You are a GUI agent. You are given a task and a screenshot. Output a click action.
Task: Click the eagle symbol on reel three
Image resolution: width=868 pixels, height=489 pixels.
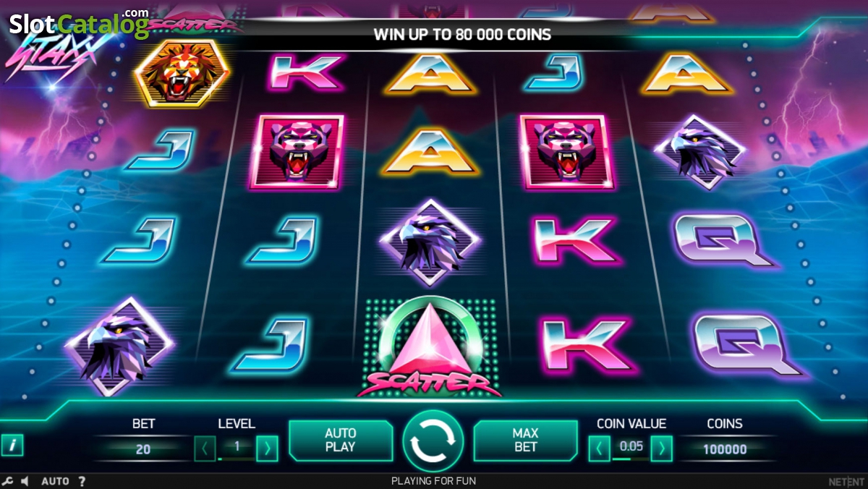430,242
